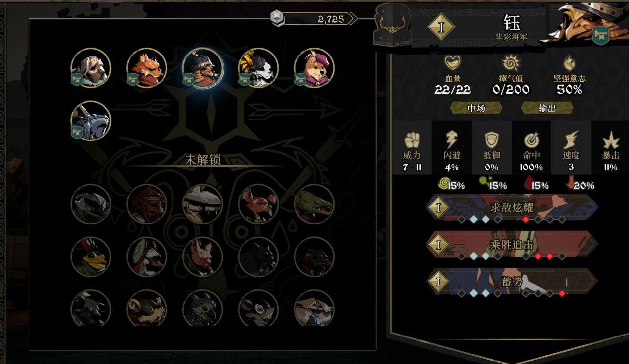This screenshot has height=364, width=629.
Task: Choose the purple-hat shiba hero portrait
Action: click(x=314, y=68)
